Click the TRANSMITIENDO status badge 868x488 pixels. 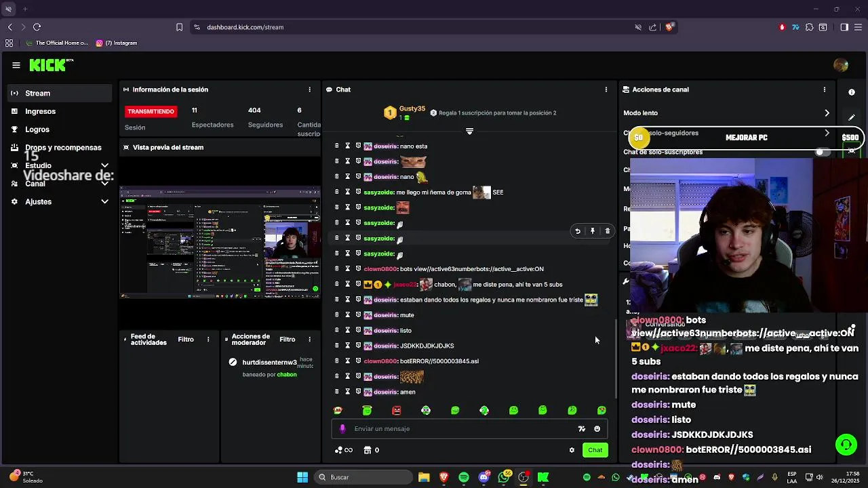coord(151,111)
